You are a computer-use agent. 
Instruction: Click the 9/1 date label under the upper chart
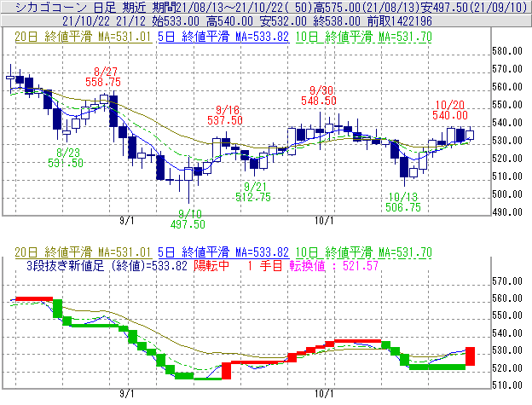click(126, 221)
